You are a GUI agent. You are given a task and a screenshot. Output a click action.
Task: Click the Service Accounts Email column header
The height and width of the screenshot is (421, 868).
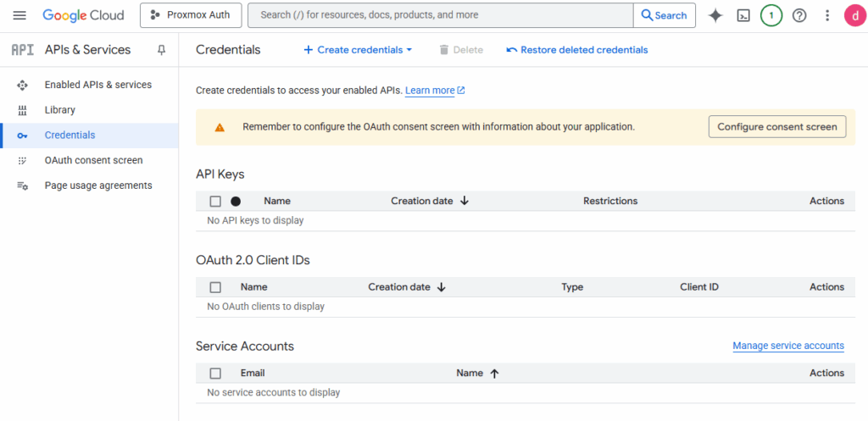253,373
